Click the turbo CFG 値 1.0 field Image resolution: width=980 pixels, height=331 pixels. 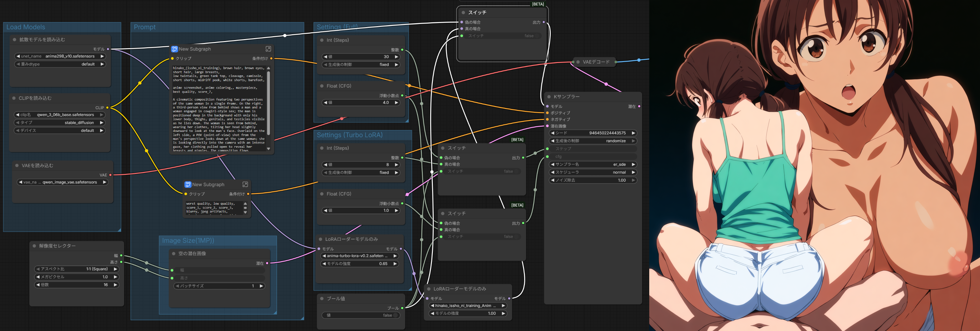click(x=361, y=211)
